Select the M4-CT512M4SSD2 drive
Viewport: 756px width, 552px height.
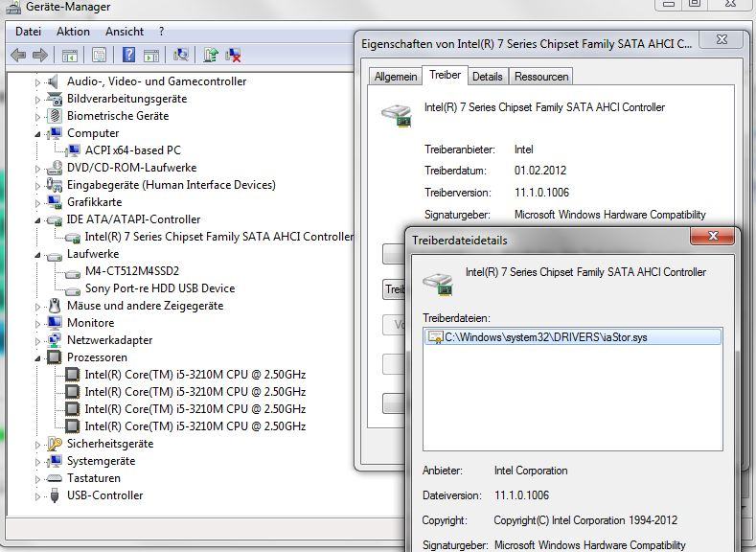coord(132,271)
